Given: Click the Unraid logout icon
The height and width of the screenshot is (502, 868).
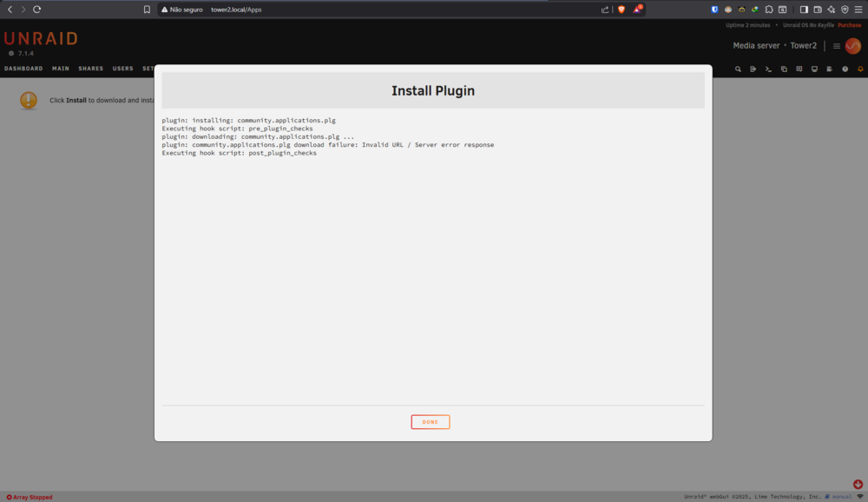Looking at the screenshot, I should point(753,69).
